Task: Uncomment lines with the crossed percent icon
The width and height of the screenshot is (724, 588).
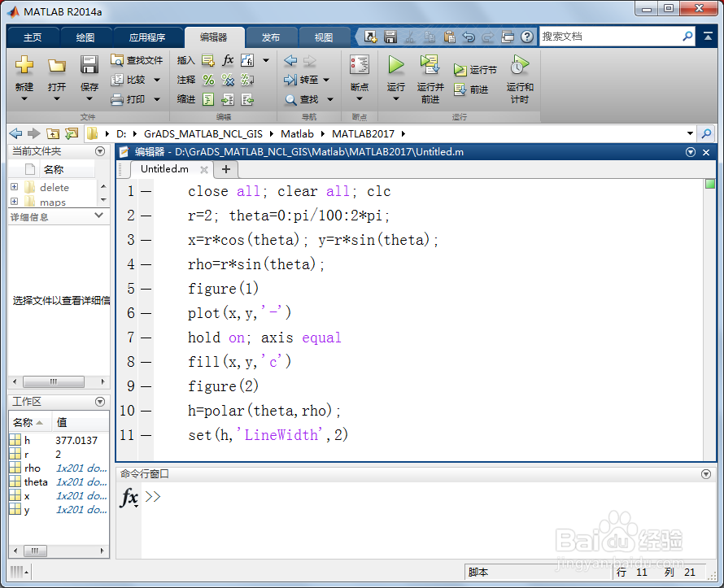Action: pos(228,80)
